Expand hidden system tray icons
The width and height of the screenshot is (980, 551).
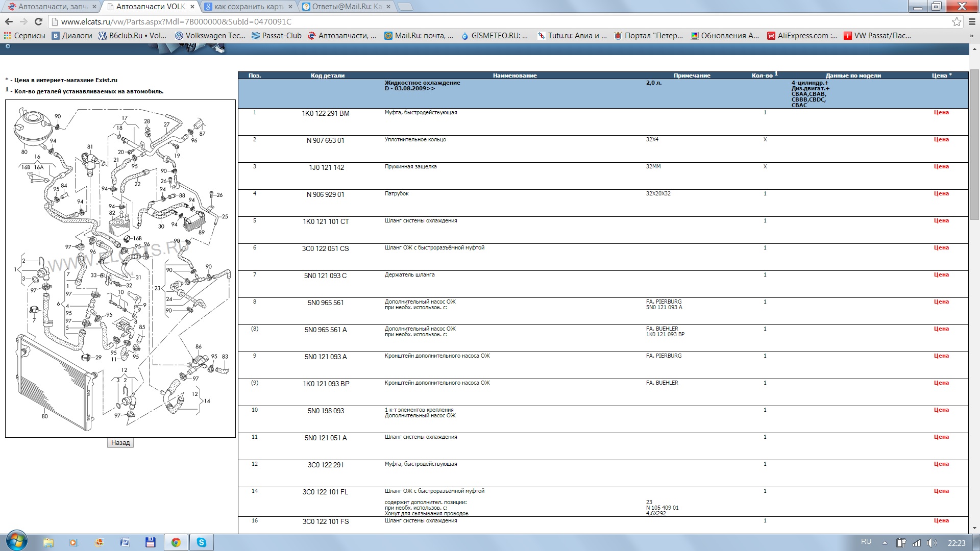pos(885,542)
